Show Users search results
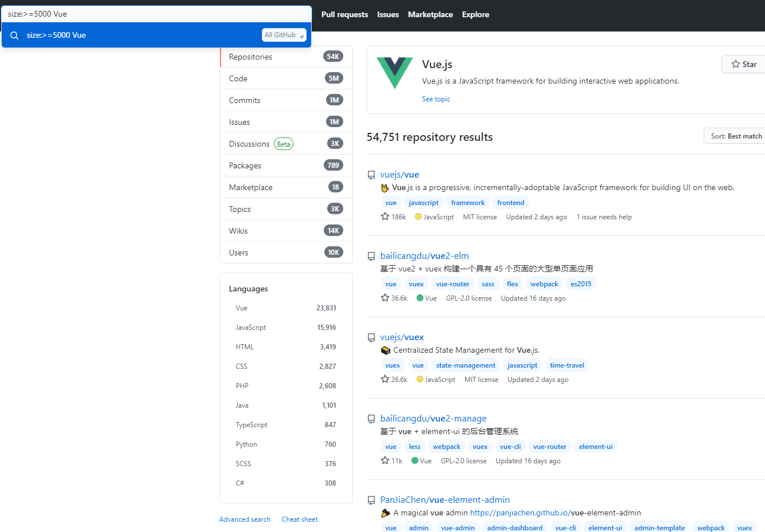 [286, 253]
